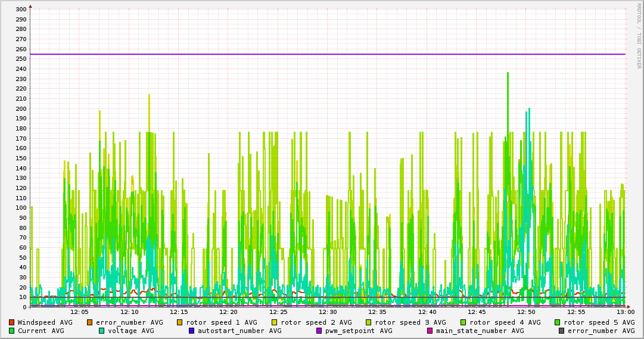Click the 12:05 time axis label

(x=79, y=312)
